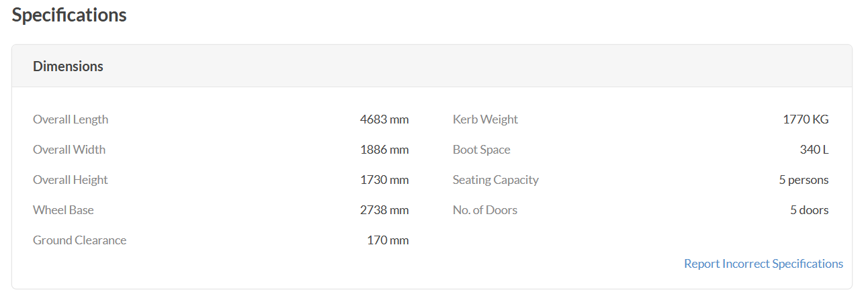Select the Ground Clearance label
Viewport: 868px width, 294px height.
pyautogui.click(x=79, y=240)
